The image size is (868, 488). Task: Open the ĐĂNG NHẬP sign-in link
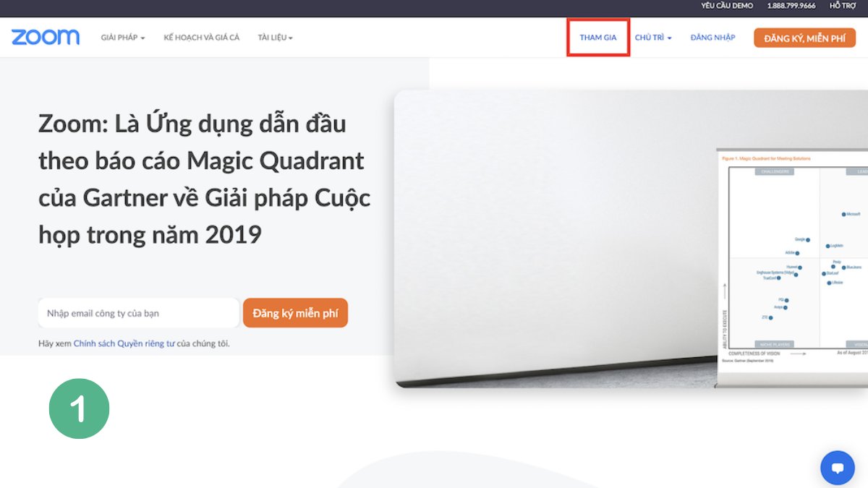coord(712,38)
